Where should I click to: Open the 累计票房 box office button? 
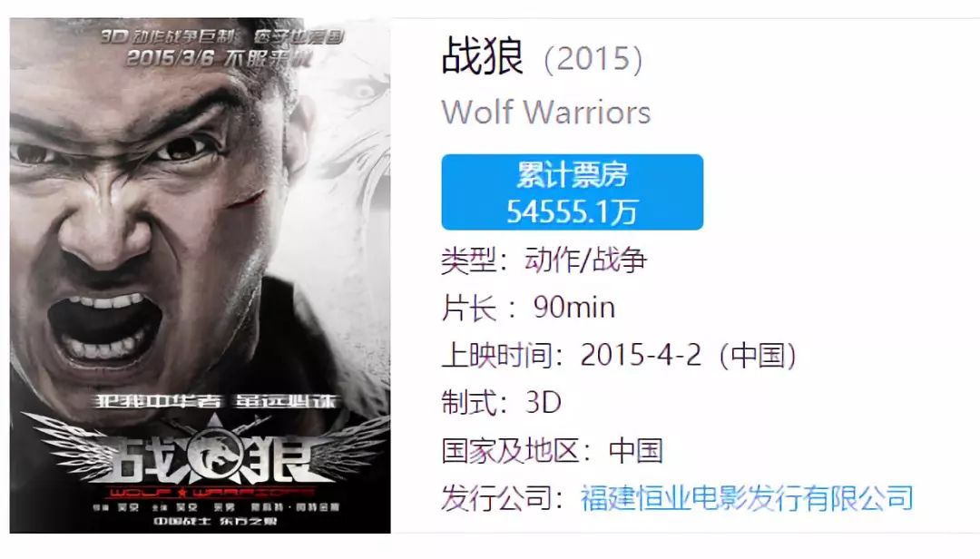point(572,192)
